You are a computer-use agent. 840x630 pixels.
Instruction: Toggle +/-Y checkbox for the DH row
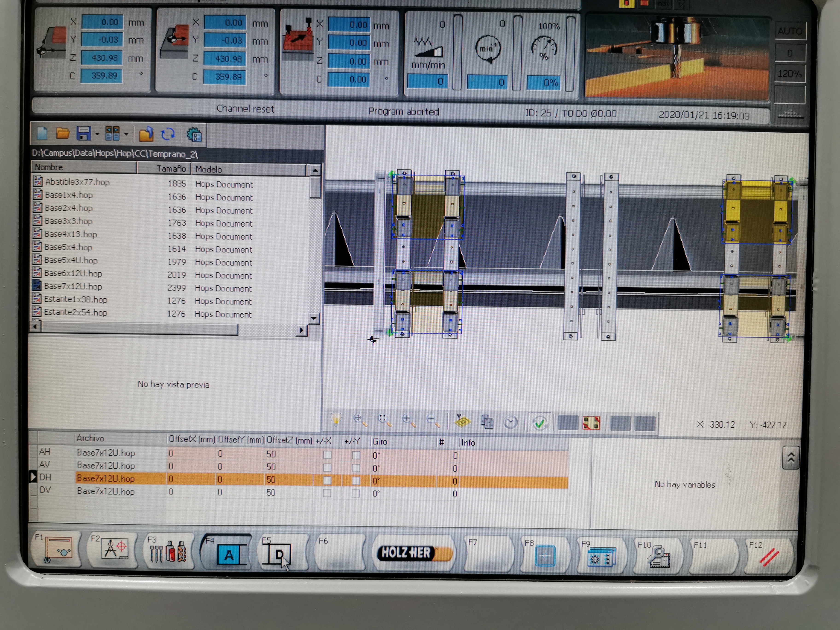[356, 481]
